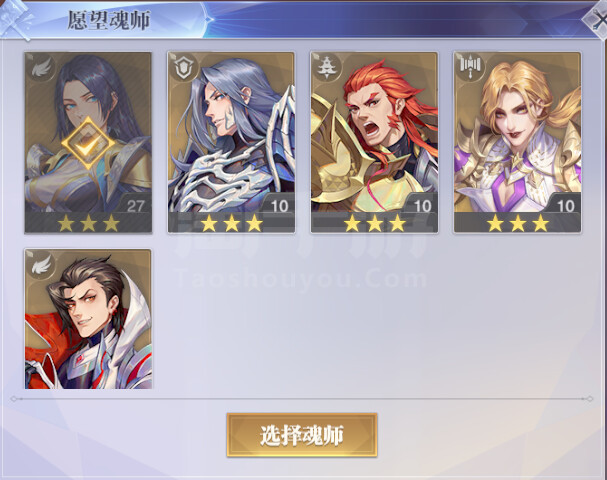Image resolution: width=607 pixels, height=480 pixels.
Task: Click the 10 badge on the silver-haired card
Action: tap(279, 206)
